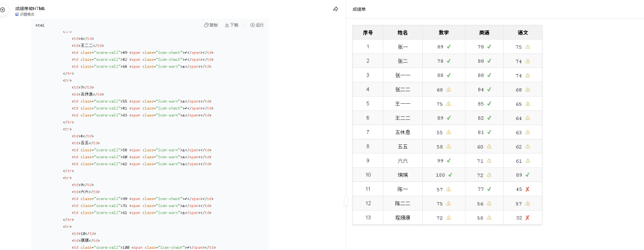Click the warning icon beside 陈二二's 英语 score 56
This screenshot has width=644, height=250.
[x=489, y=203]
